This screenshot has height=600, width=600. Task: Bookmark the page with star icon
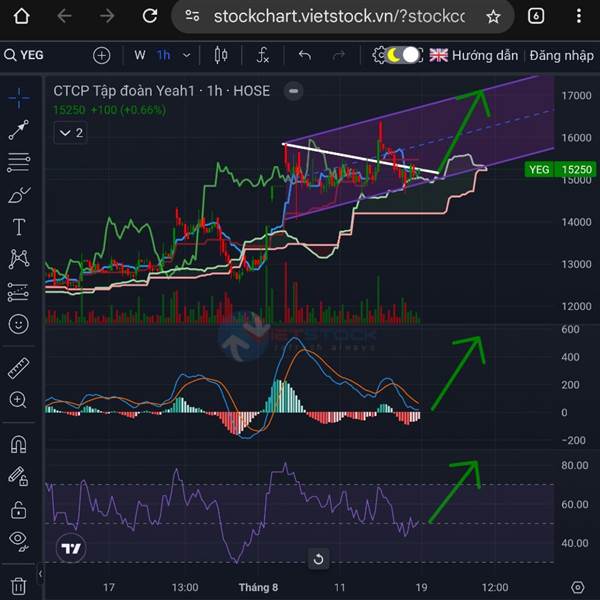coord(493,16)
